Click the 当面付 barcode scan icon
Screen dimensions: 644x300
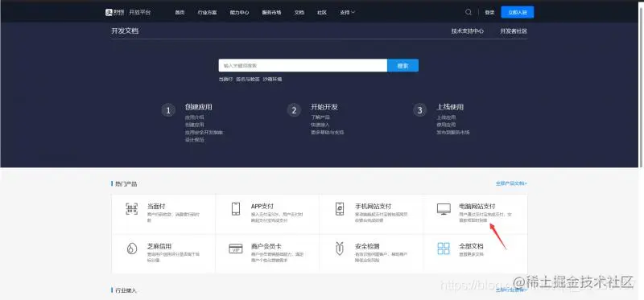pyautogui.click(x=131, y=208)
